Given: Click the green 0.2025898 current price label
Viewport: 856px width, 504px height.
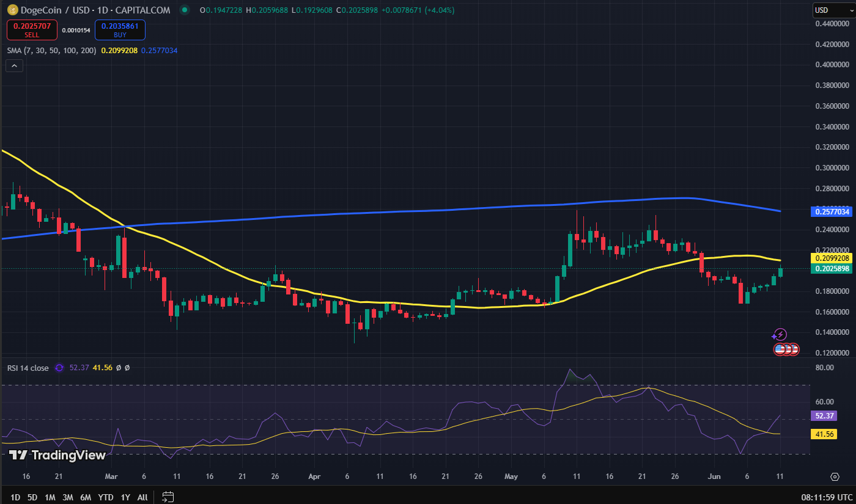Looking at the screenshot, I should [832, 269].
